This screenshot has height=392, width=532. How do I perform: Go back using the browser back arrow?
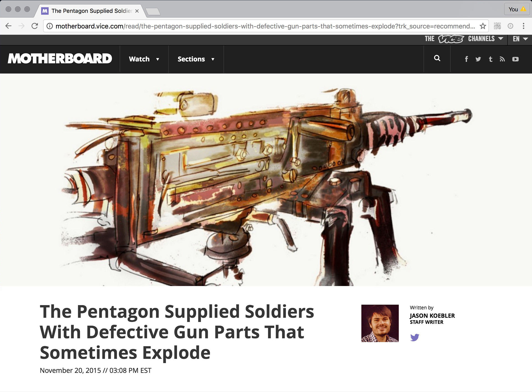[9, 26]
